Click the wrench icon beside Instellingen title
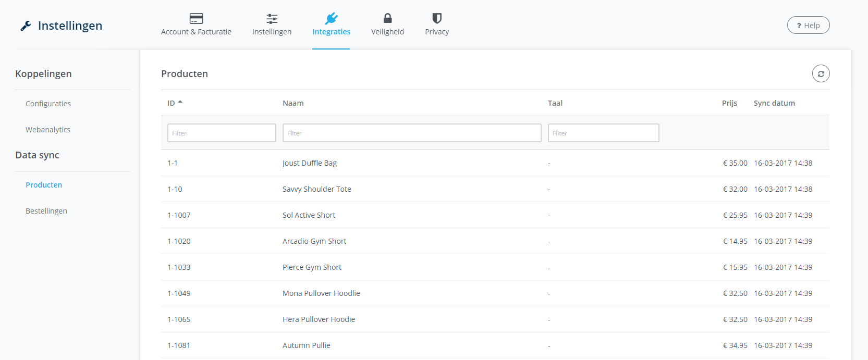The width and height of the screenshot is (868, 360). (x=26, y=26)
